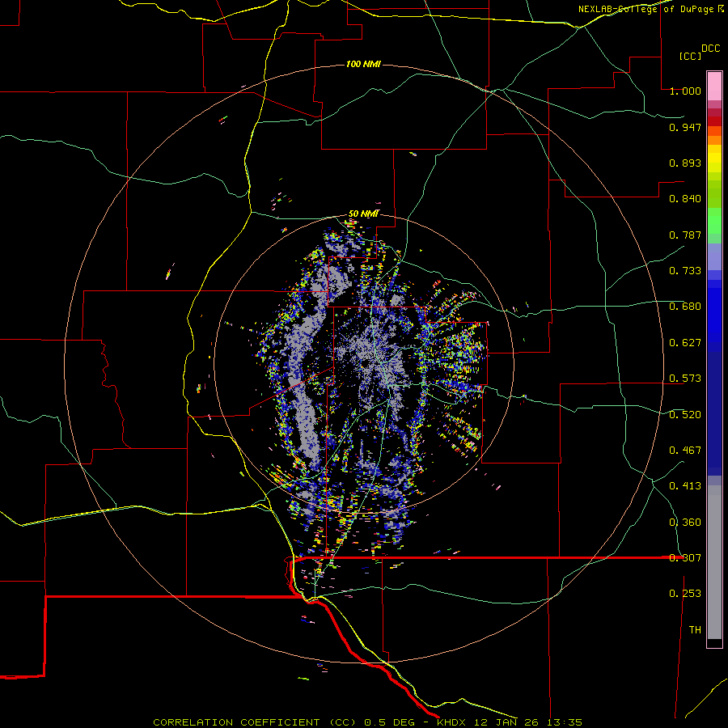Select the 0.733 legend value
Screen dimensions: 728x728
(685, 271)
